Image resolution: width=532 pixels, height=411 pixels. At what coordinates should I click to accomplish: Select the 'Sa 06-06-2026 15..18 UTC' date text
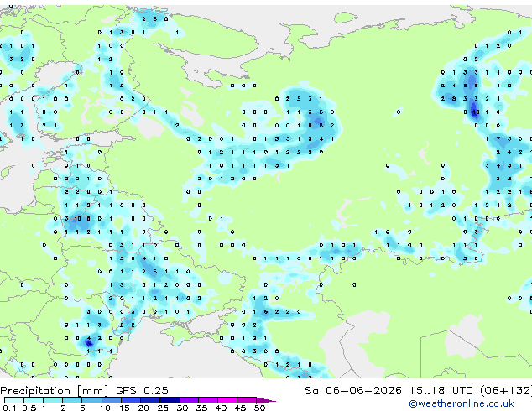(389, 391)
